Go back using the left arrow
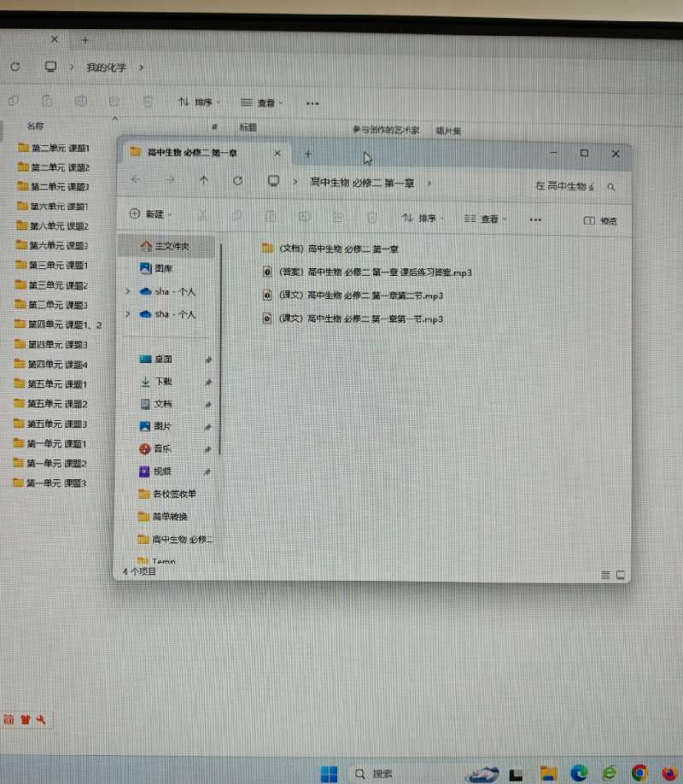 click(x=136, y=179)
